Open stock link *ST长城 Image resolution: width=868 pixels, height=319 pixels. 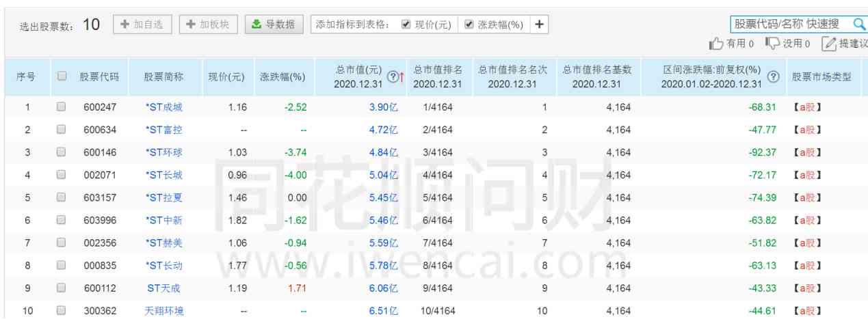[x=163, y=175]
